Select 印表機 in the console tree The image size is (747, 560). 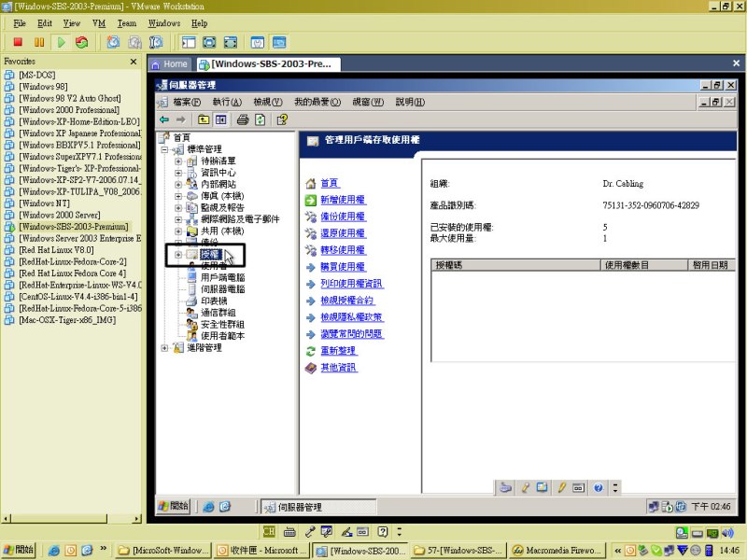[x=214, y=301]
